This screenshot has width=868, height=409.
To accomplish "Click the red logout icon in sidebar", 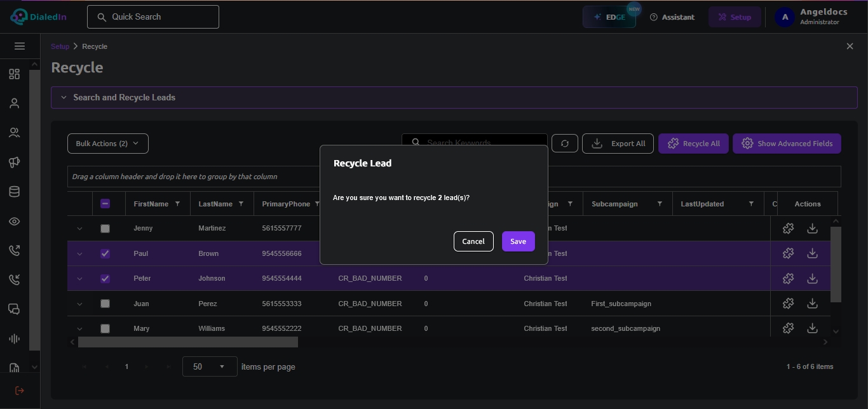I will 20,391.
